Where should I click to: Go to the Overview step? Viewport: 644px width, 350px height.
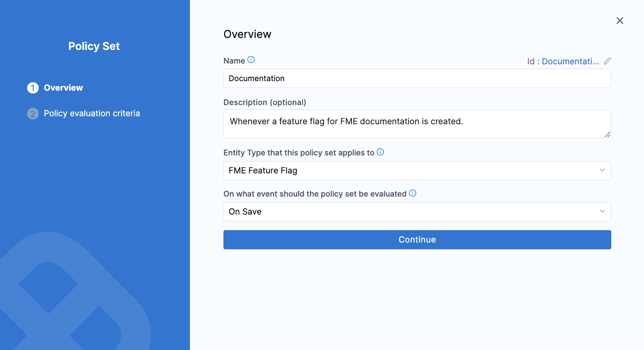coord(63,88)
